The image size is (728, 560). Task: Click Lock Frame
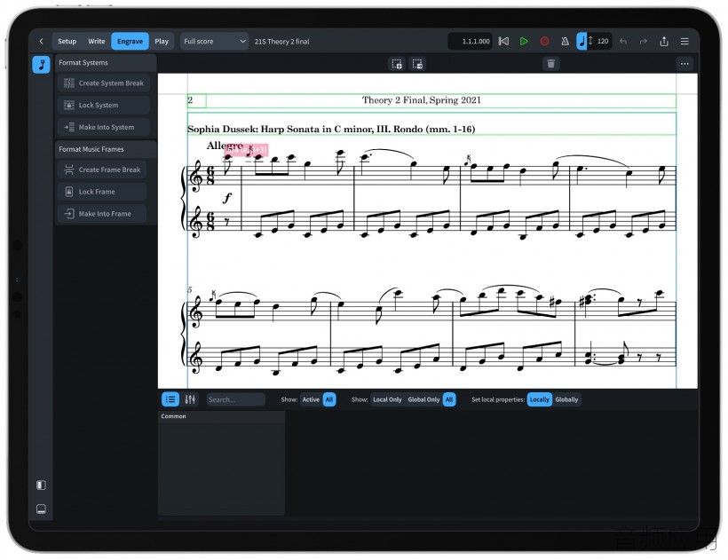(x=102, y=192)
